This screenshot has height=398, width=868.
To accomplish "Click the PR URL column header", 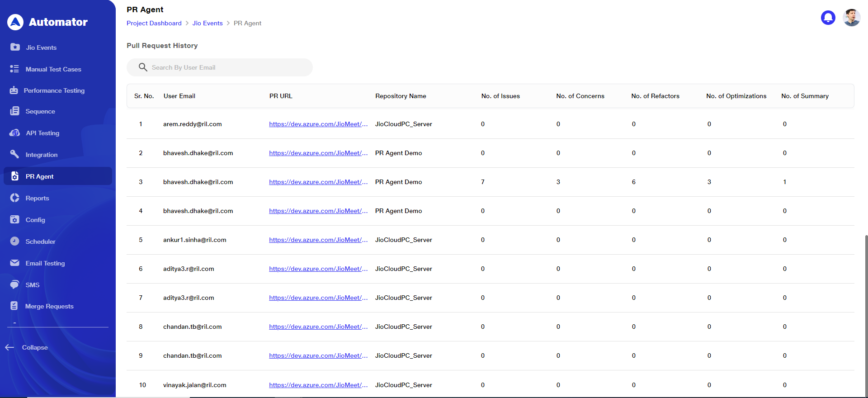I will point(281,96).
